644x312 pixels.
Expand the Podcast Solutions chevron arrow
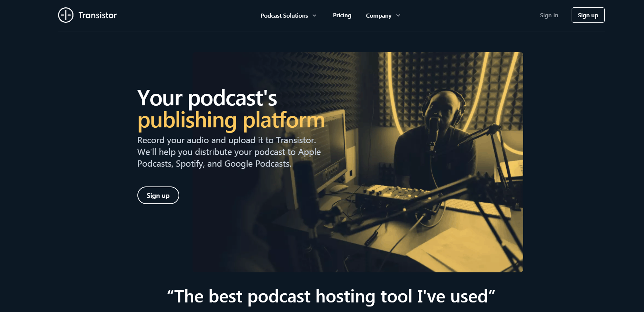[x=314, y=15]
